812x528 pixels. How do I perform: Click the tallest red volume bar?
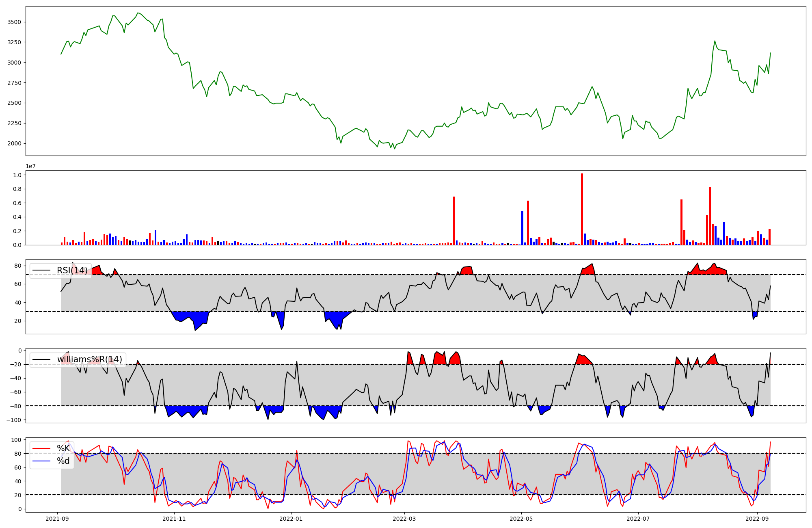click(x=582, y=209)
